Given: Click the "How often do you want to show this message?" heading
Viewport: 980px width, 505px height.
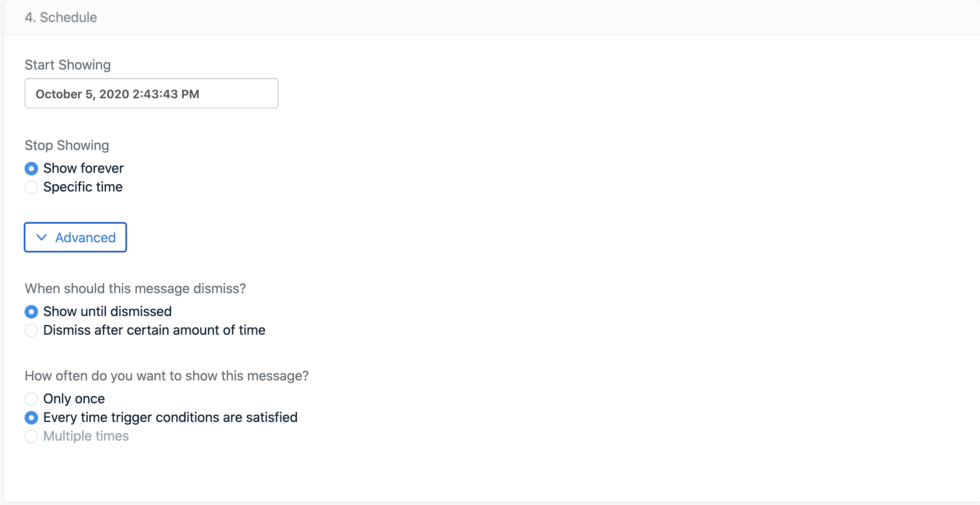Looking at the screenshot, I should pyautogui.click(x=167, y=375).
